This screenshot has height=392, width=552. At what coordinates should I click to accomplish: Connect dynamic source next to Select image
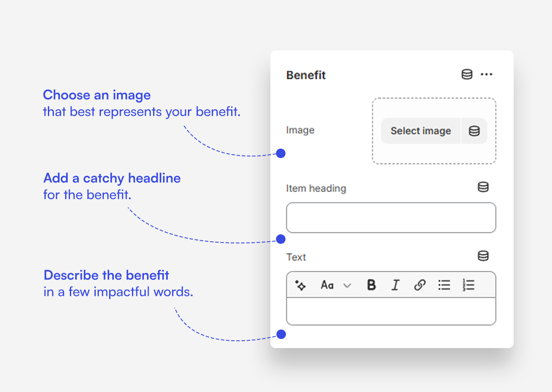click(x=474, y=131)
